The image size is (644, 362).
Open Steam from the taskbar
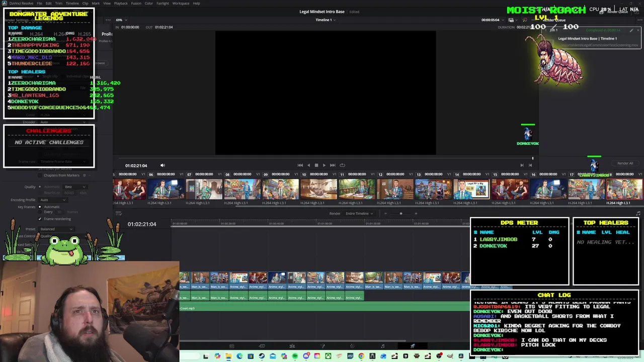[x=262, y=356]
